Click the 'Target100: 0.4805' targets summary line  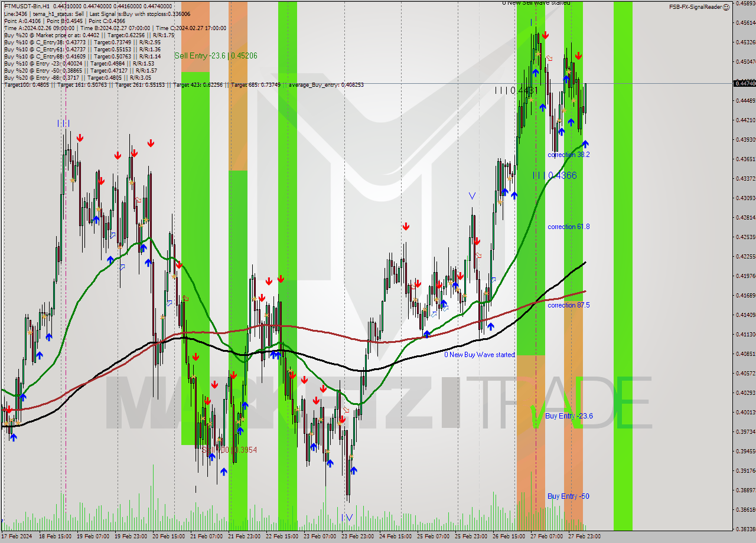tap(184, 84)
